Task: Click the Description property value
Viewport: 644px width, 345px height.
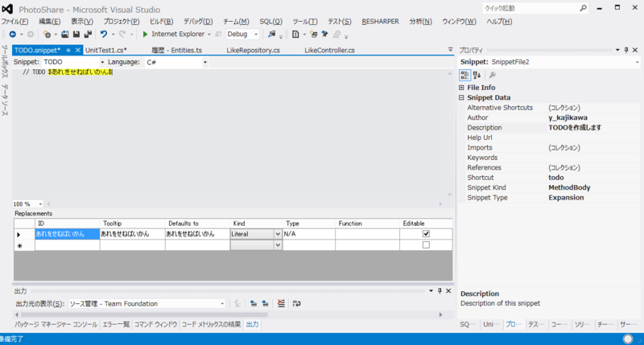Action: [592, 128]
